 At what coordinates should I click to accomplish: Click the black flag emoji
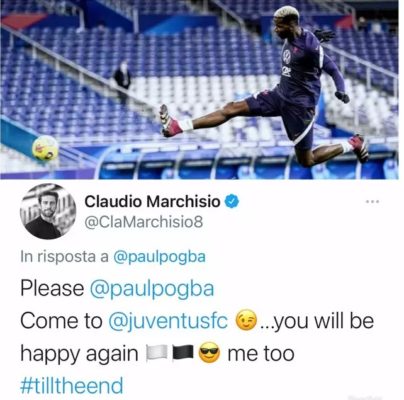click(183, 353)
